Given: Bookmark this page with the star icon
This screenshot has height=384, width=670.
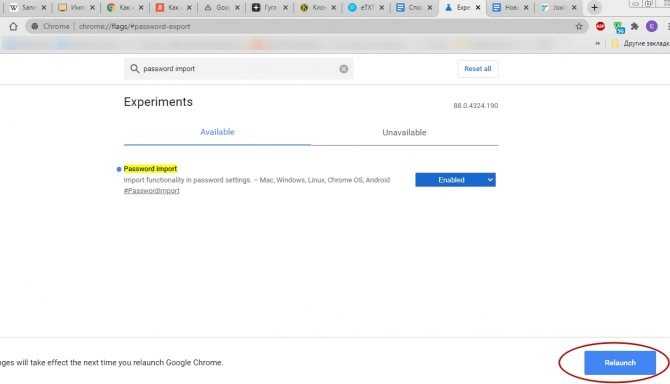Looking at the screenshot, I should tap(579, 26).
